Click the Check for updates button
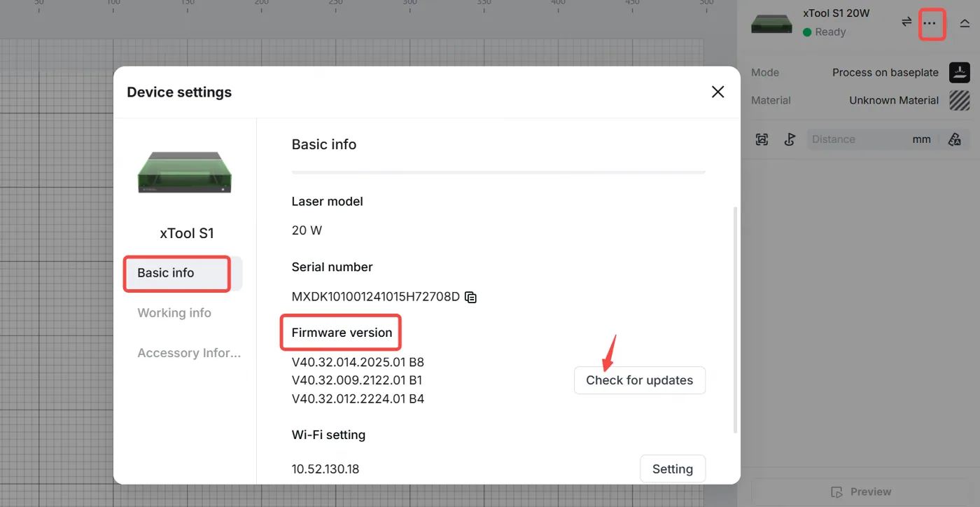The image size is (980, 507). pyautogui.click(x=640, y=380)
